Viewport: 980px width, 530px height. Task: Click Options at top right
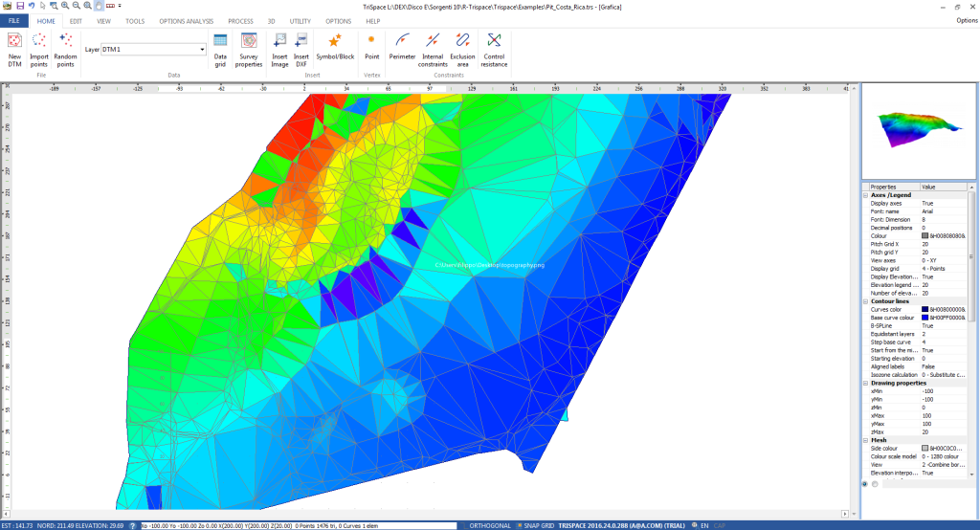point(966,20)
